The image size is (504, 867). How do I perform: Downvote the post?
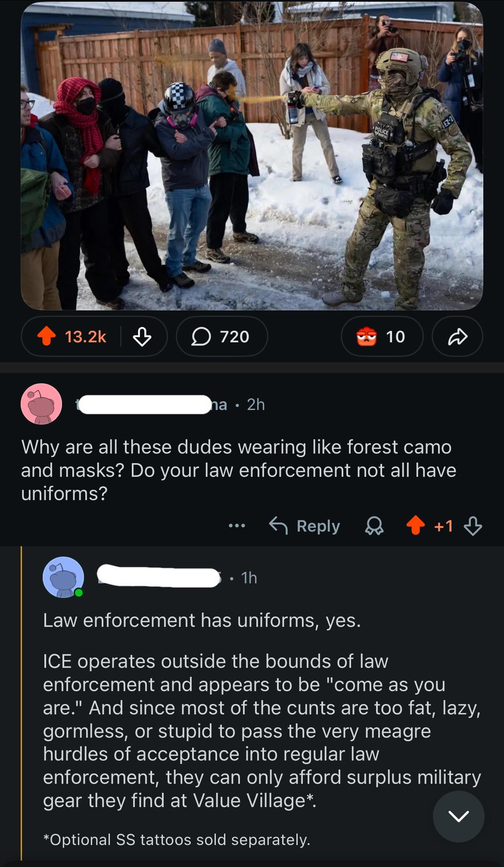(142, 337)
